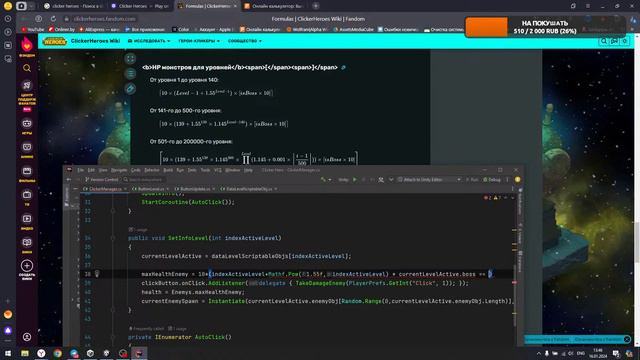640x360 pixels.
Task: Open Games section icon in Fandom sidebar
Action: (27, 123)
